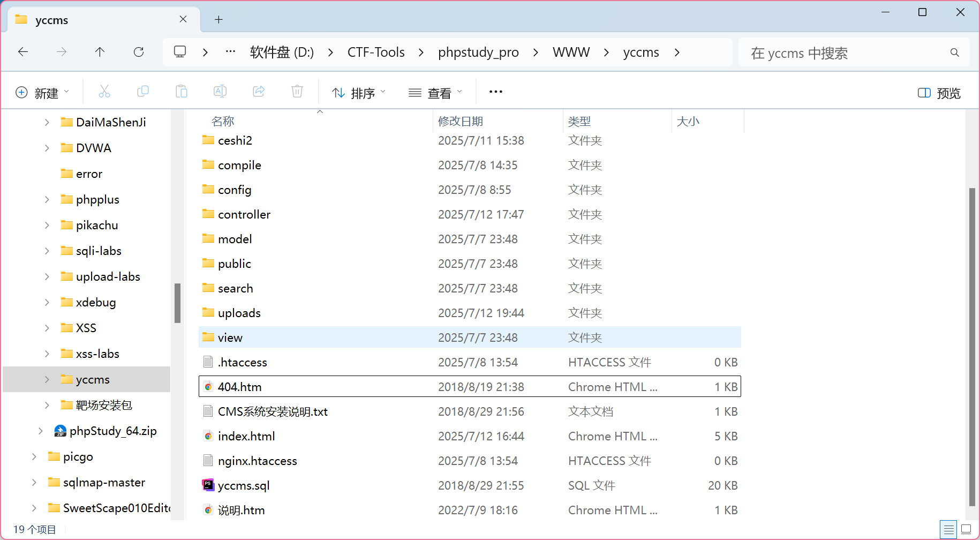980x540 pixels.
Task: Select the controller folder row
Action: coord(470,214)
